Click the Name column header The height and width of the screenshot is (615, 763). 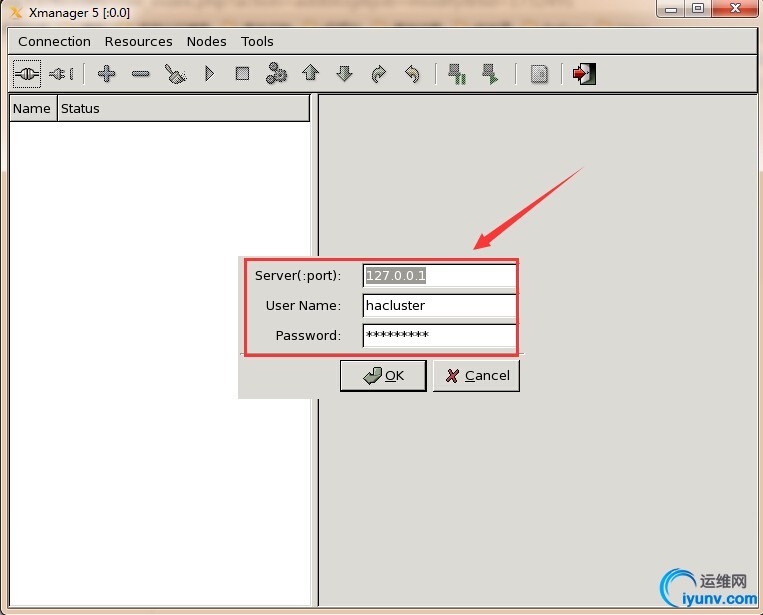point(33,109)
